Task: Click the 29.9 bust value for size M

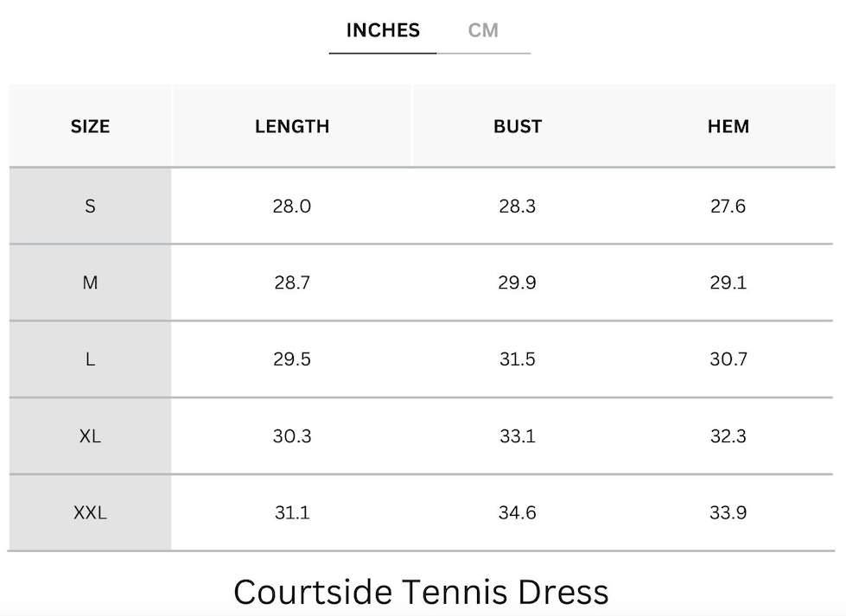Action: (517, 283)
